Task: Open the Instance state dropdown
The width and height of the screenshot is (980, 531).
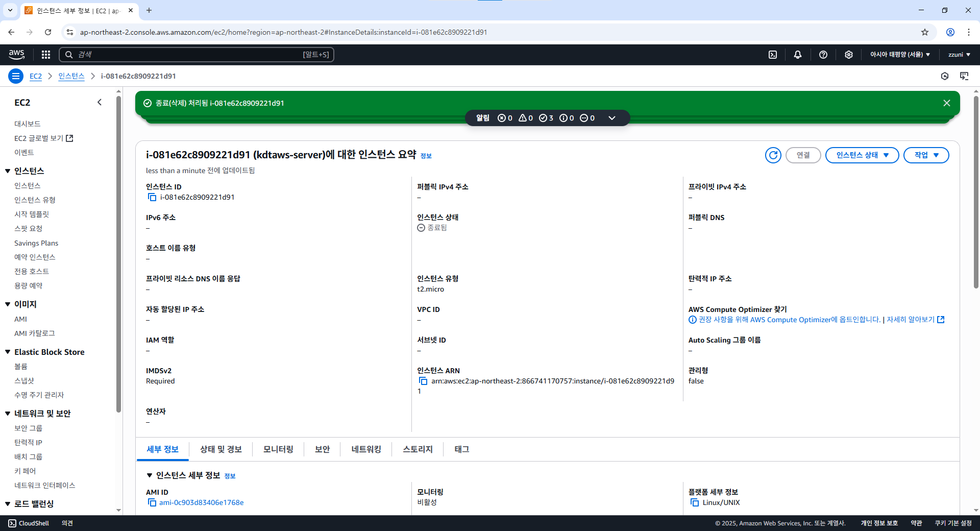Action: 862,155
